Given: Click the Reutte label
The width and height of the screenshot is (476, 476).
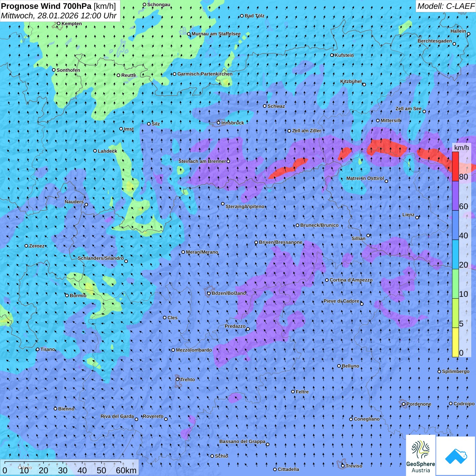Looking at the screenshot, I should [129, 75].
